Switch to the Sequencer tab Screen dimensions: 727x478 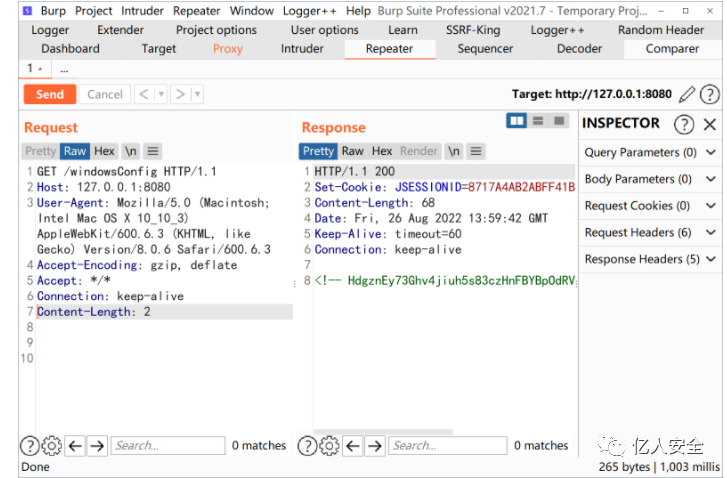(x=485, y=49)
